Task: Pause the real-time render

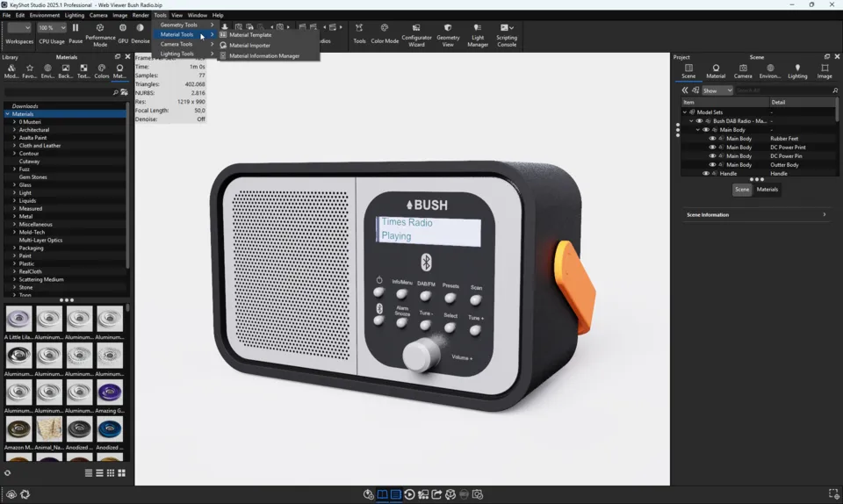Action: [x=76, y=33]
